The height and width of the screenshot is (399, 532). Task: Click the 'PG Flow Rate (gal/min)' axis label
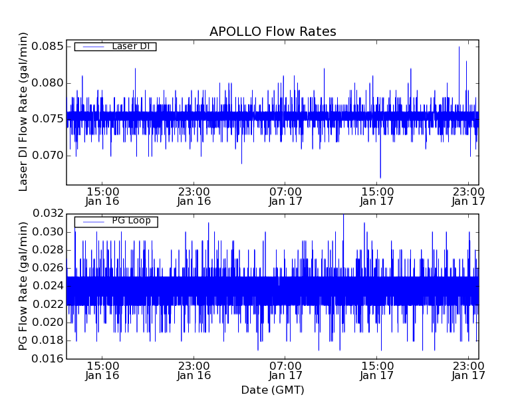pyautogui.click(x=23, y=286)
